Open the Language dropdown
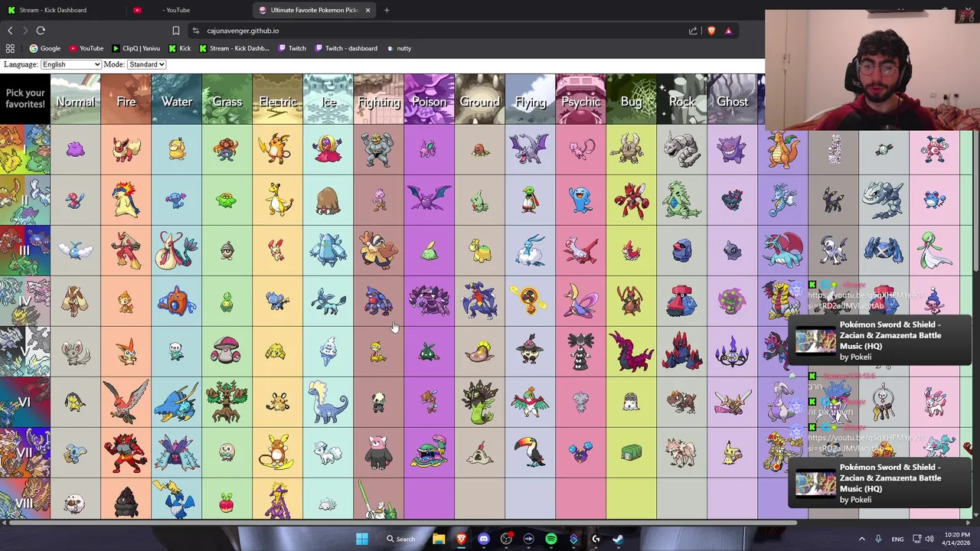This screenshot has height=551, width=980. coord(70,64)
